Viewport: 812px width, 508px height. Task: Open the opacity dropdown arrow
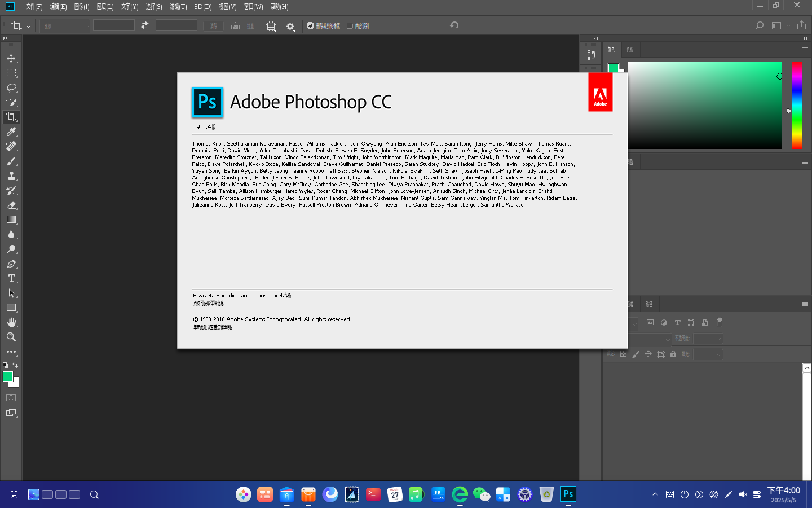tap(718, 339)
